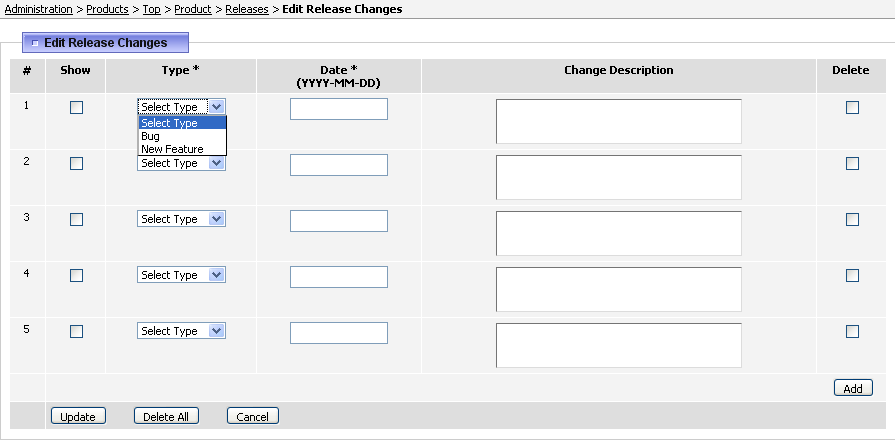Open the Products breadcrumb link
The image size is (895, 440).
pyautogui.click(x=107, y=9)
